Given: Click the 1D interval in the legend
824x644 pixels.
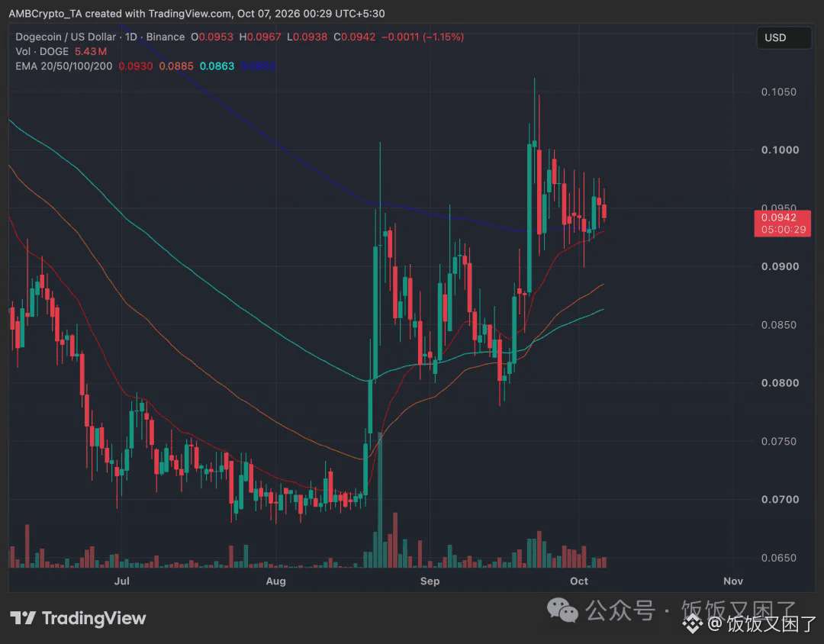Looking at the screenshot, I should [x=131, y=37].
